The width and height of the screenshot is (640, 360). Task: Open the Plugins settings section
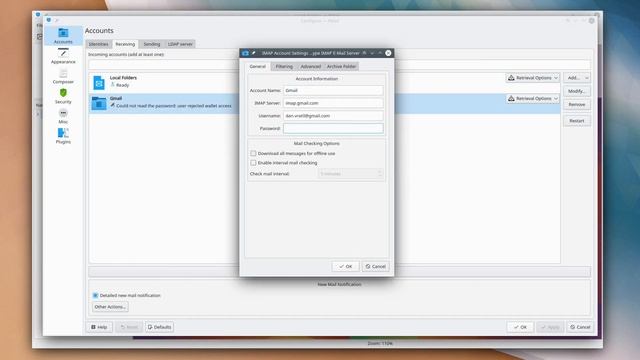63,136
